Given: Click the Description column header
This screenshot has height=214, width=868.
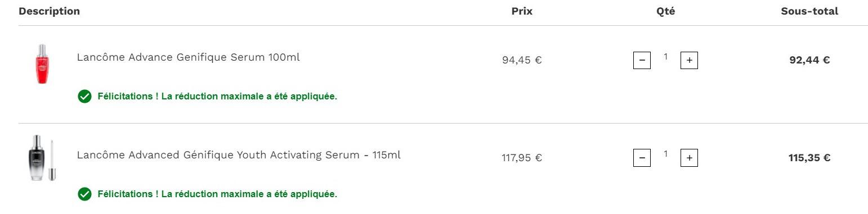Looking at the screenshot, I should tap(50, 11).
